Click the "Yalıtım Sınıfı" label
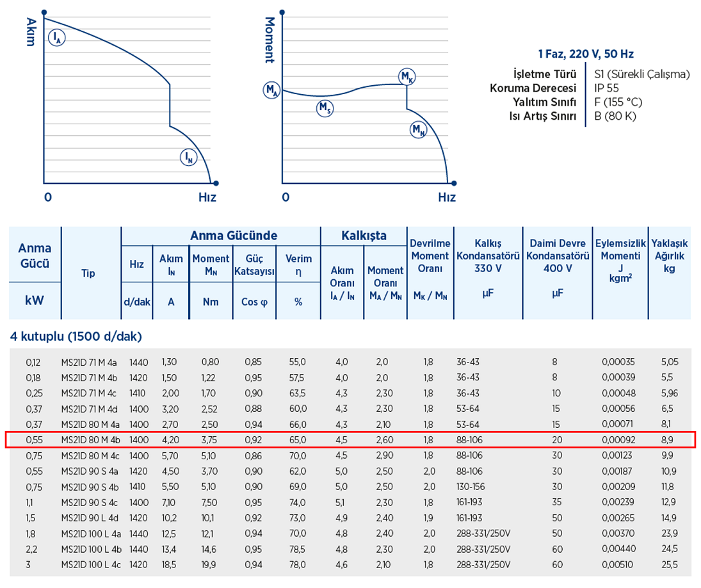The width and height of the screenshot is (701, 588). pyautogui.click(x=545, y=102)
